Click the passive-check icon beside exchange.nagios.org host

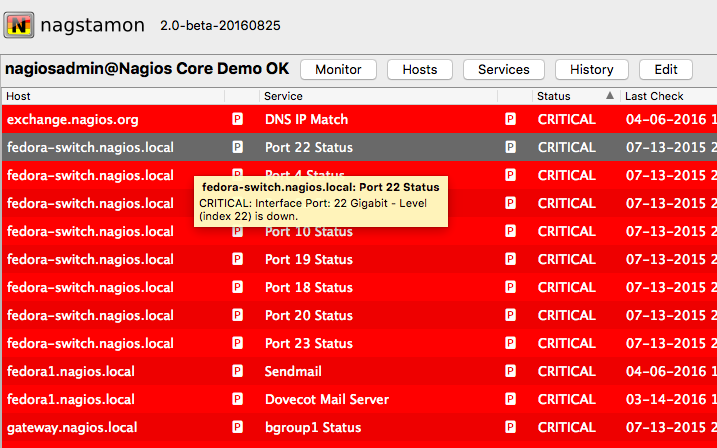click(x=238, y=119)
